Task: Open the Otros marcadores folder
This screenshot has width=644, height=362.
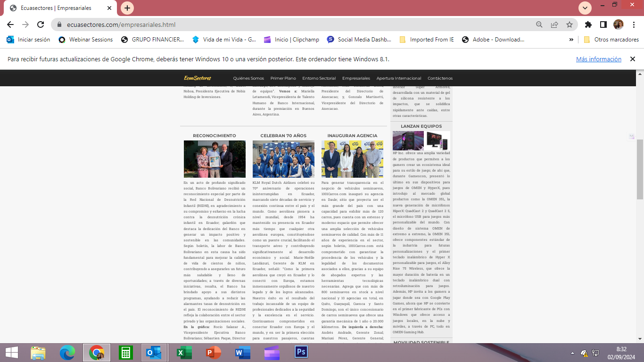Action: (611, 40)
